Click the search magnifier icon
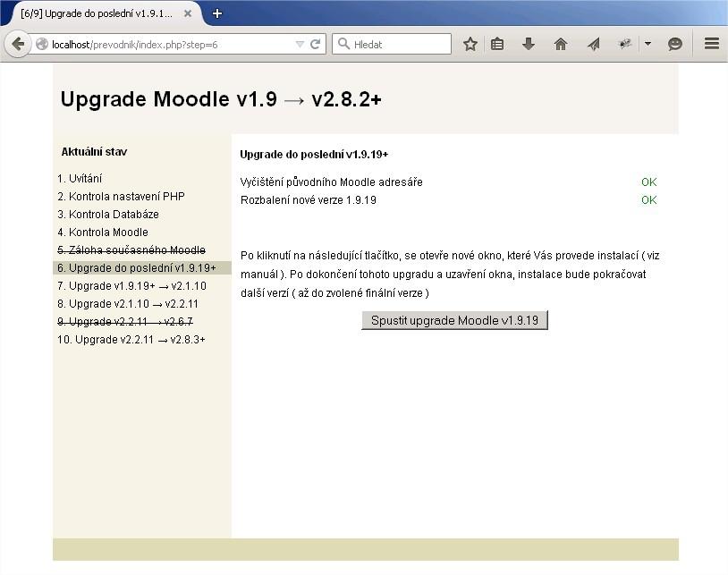 click(343, 44)
